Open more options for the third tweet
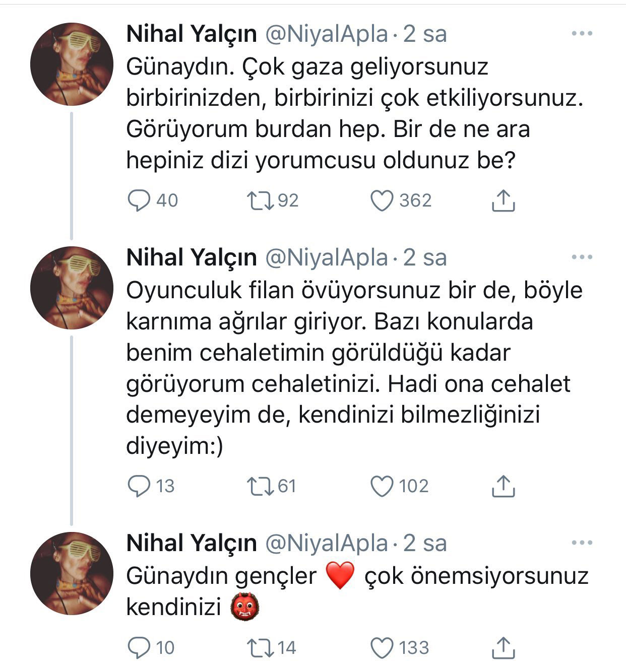This screenshot has width=626, height=672. [582, 543]
